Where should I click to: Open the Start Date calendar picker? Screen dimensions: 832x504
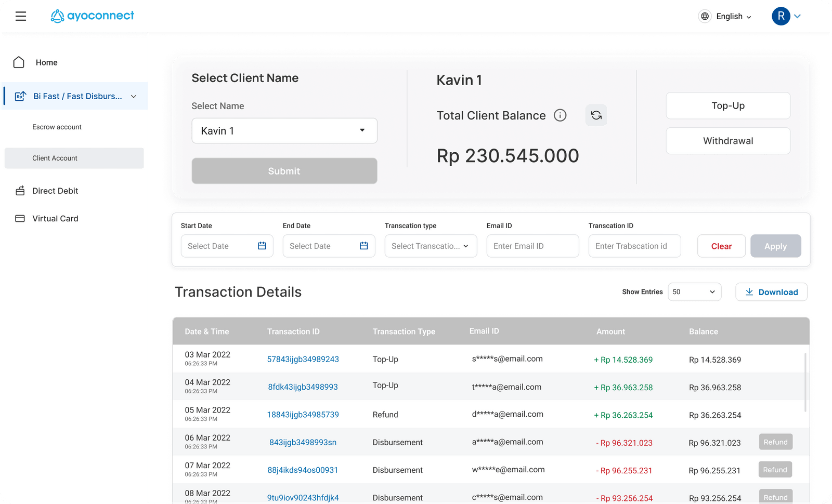pos(261,246)
